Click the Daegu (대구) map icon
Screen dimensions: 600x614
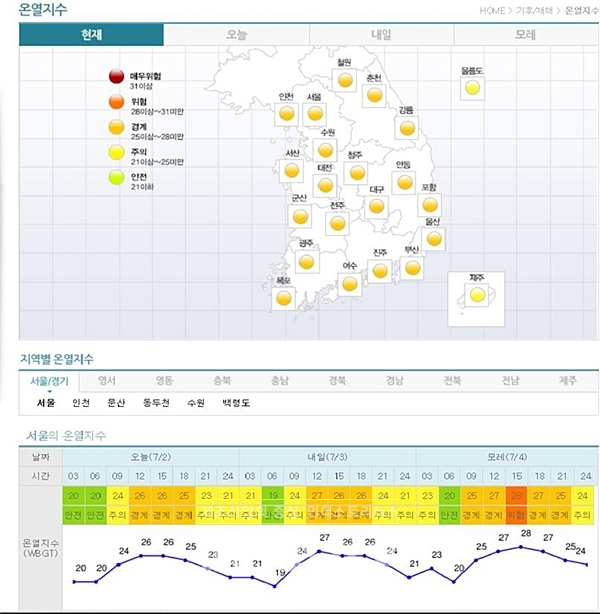click(x=376, y=206)
